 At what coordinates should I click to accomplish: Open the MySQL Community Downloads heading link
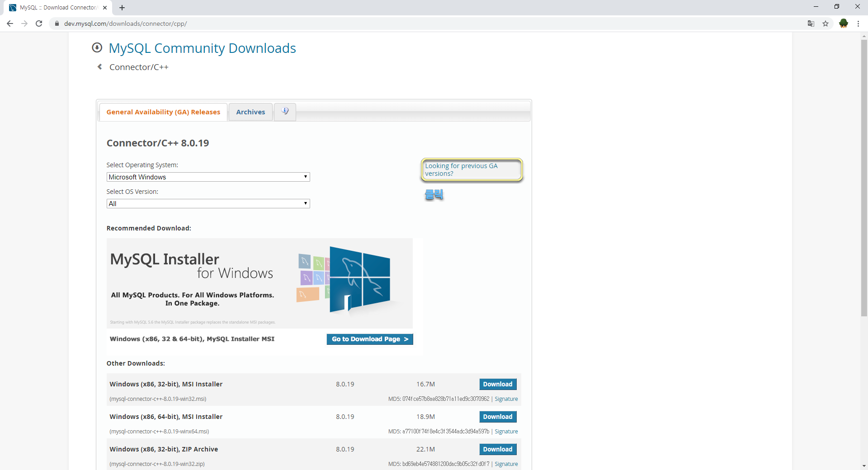(x=202, y=48)
